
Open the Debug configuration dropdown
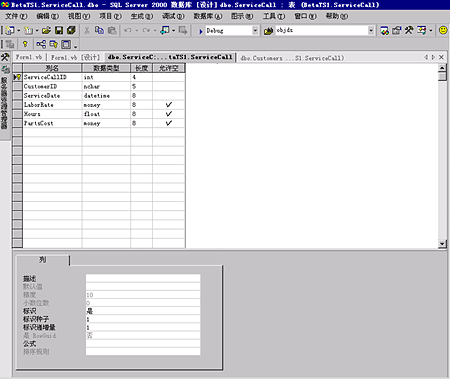tap(255, 31)
